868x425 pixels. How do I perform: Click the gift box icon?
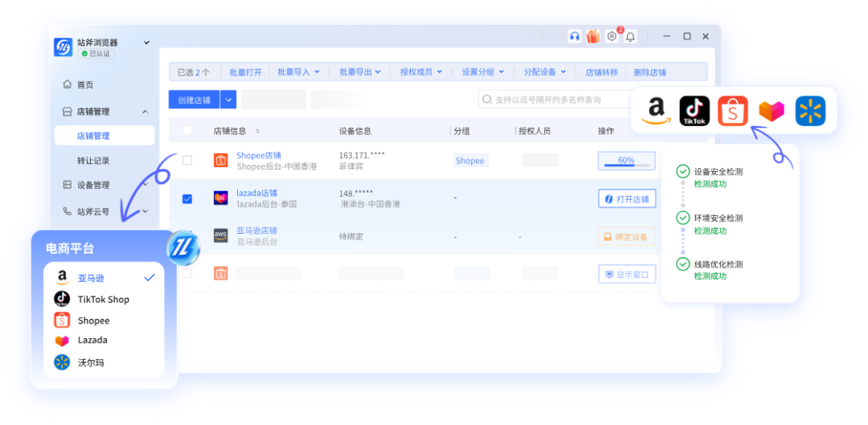click(x=593, y=36)
